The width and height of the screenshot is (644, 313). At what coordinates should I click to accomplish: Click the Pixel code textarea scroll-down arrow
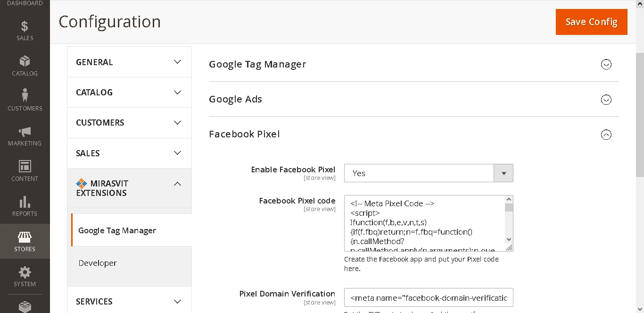click(x=509, y=240)
